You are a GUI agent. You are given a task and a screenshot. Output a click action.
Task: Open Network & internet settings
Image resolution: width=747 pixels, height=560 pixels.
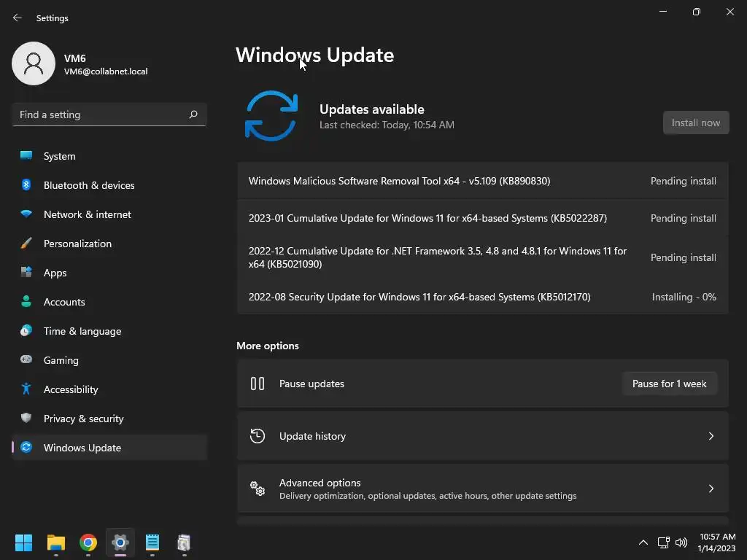109,214
